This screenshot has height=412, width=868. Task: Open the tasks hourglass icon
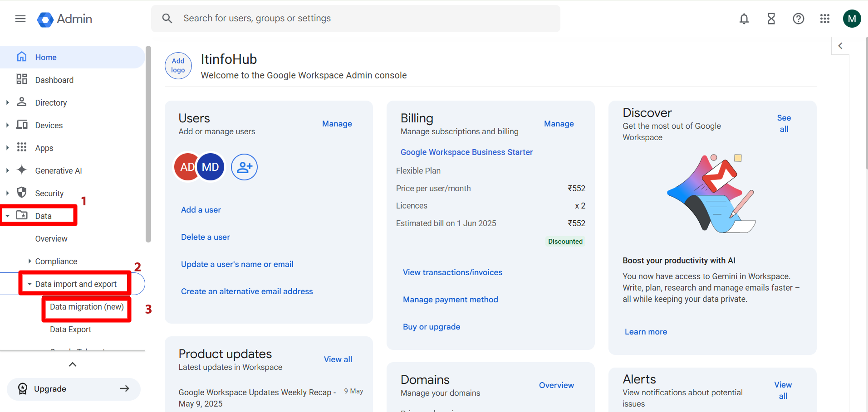(x=771, y=19)
